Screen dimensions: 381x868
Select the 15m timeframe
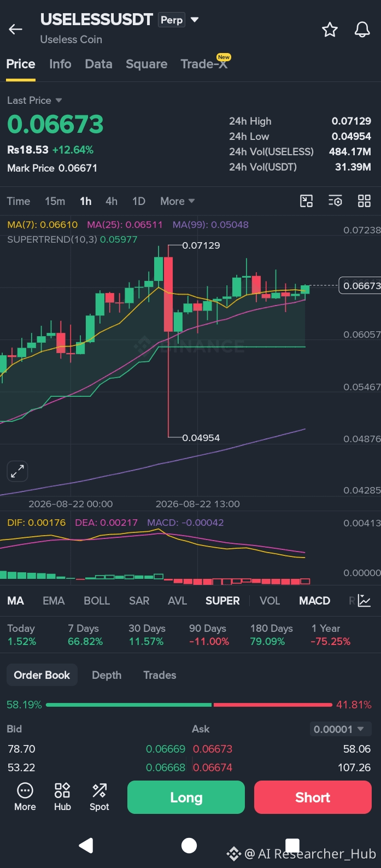tap(55, 201)
